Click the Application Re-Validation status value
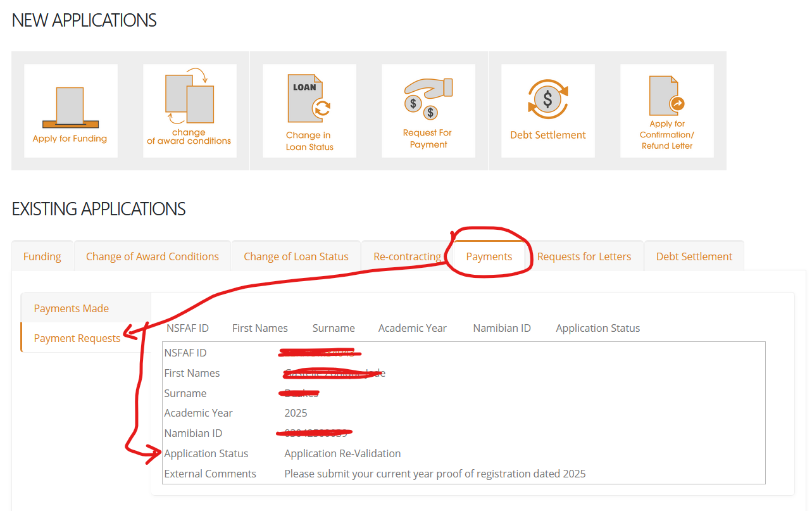812x511 pixels. (342, 453)
